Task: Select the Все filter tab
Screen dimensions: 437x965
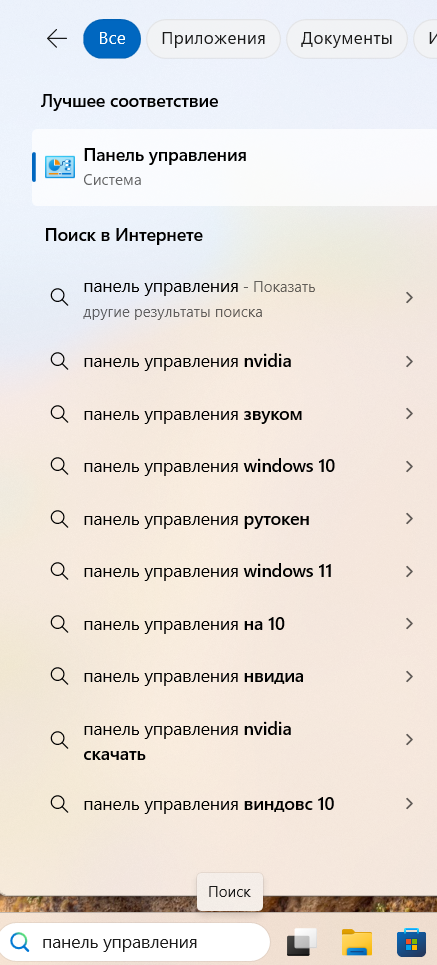Action: 112,39
